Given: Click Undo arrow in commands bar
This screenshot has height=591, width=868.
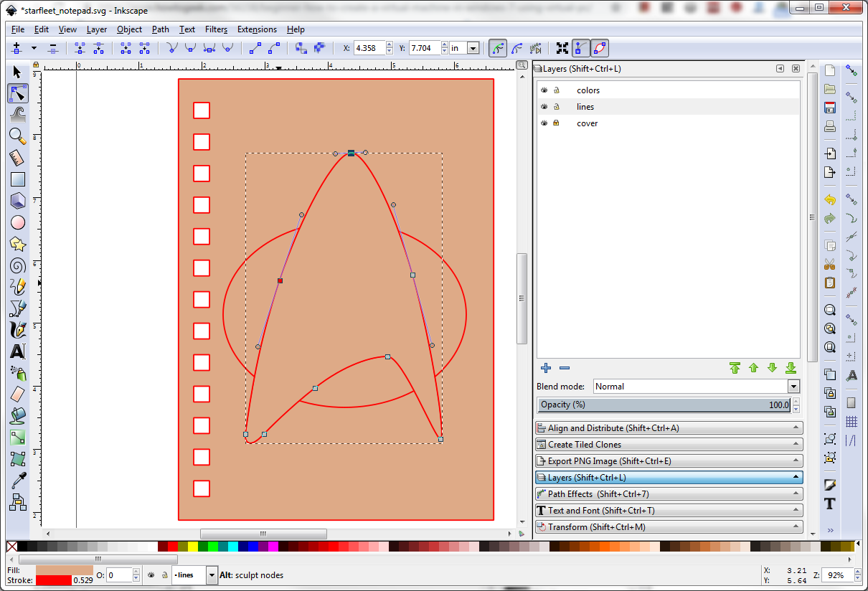Looking at the screenshot, I should coord(830,199).
